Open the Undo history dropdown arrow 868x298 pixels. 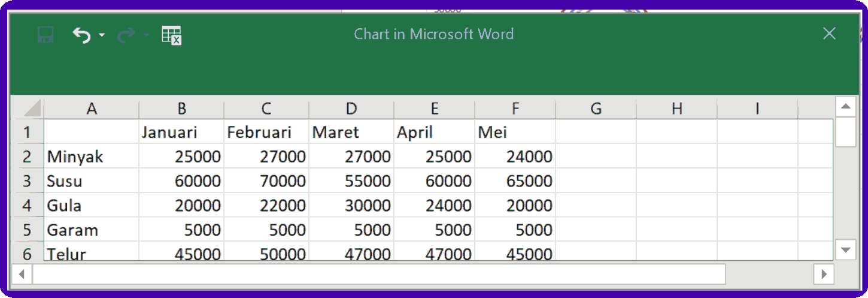[x=102, y=35]
